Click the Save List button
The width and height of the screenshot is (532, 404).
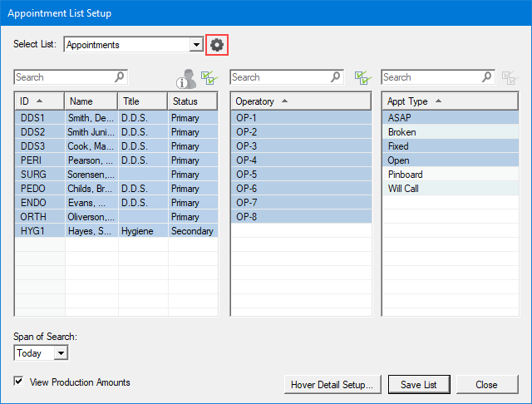tap(424, 384)
